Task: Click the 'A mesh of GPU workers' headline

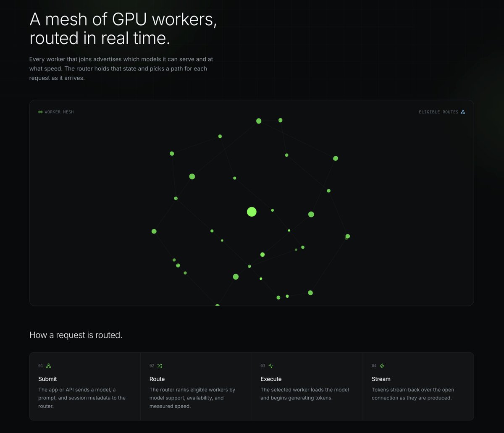Action: (123, 29)
